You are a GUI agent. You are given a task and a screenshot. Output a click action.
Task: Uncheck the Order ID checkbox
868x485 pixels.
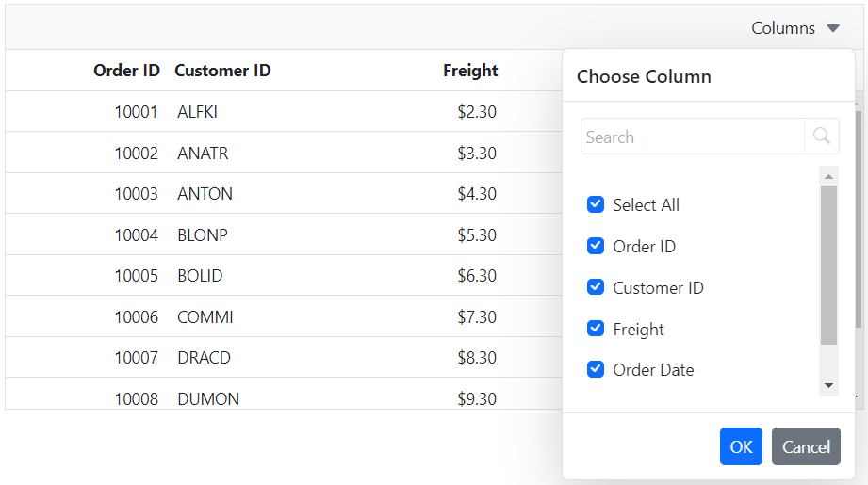[596, 246]
